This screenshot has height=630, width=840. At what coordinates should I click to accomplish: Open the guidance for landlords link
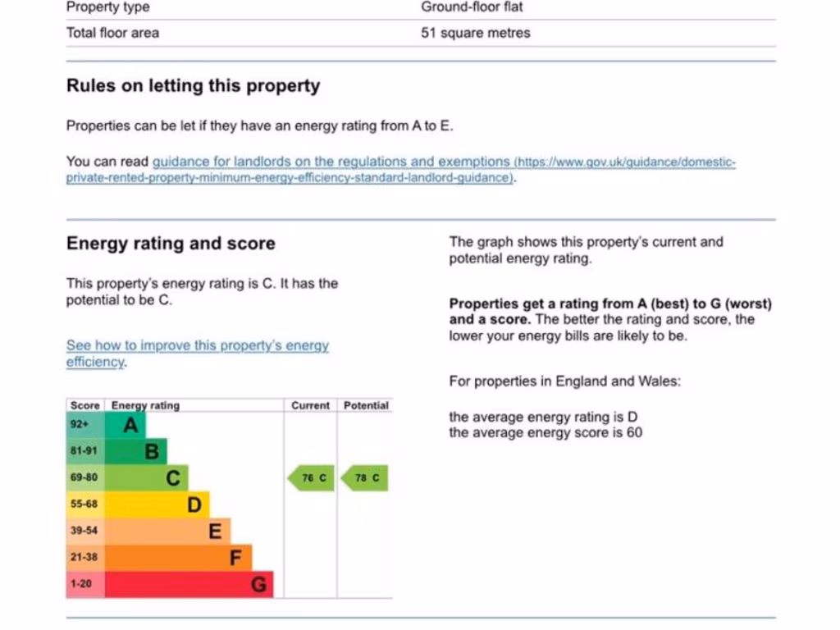[x=331, y=162]
